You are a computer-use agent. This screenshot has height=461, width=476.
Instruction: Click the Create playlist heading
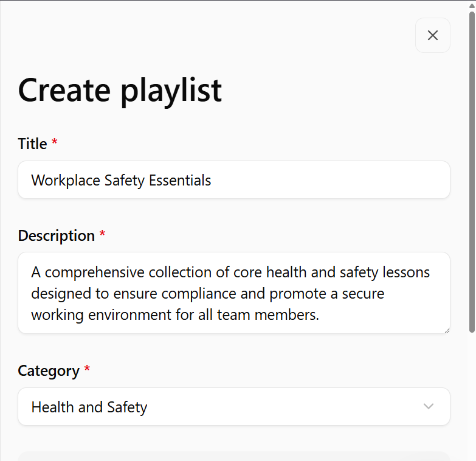tap(120, 90)
